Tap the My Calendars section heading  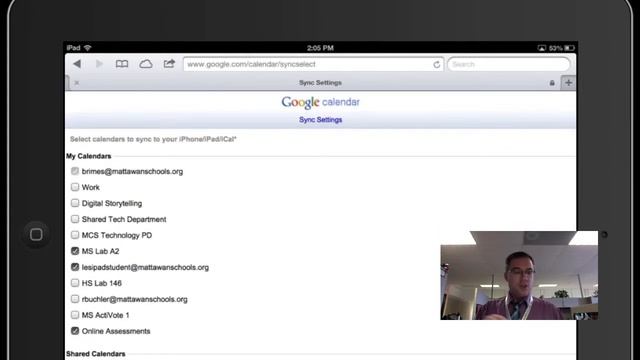(x=89, y=156)
